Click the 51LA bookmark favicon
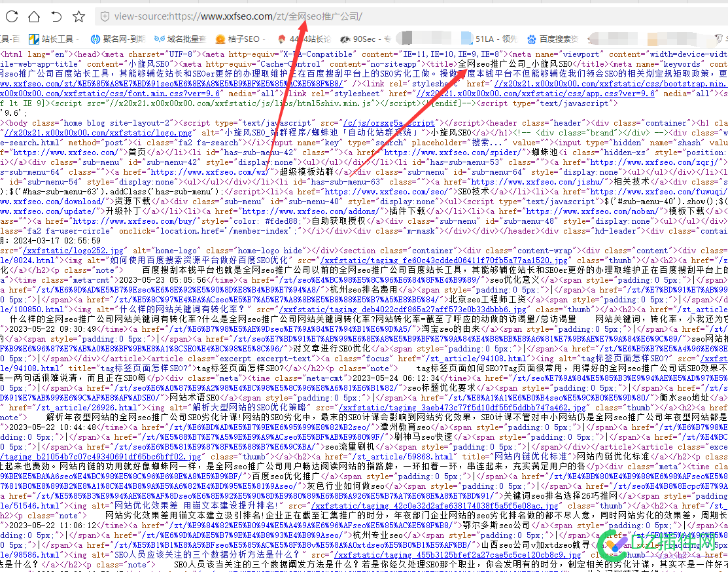The width and height of the screenshot is (728, 572). click(x=466, y=39)
